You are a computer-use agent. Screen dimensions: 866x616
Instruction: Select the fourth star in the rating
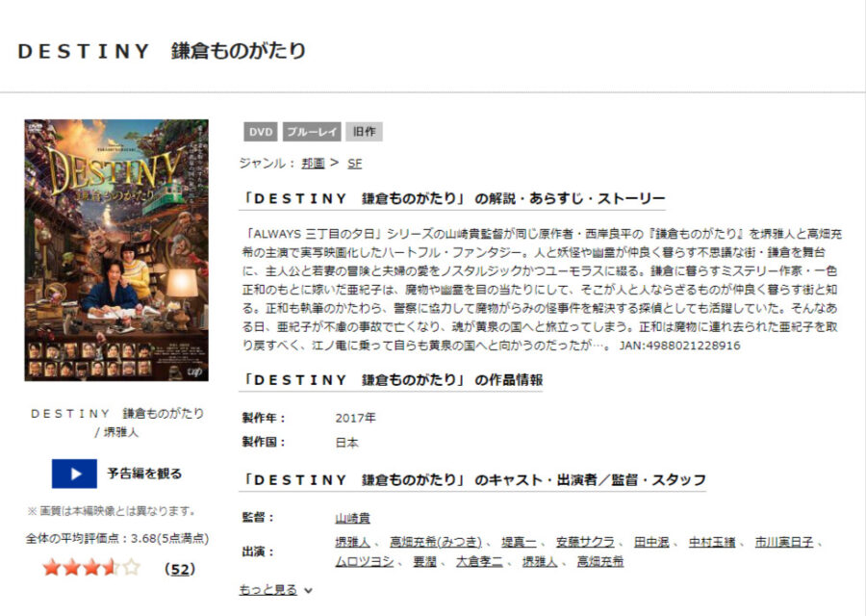click(110, 568)
